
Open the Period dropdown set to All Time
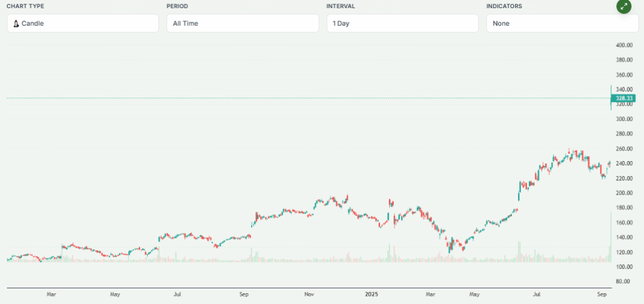click(243, 23)
